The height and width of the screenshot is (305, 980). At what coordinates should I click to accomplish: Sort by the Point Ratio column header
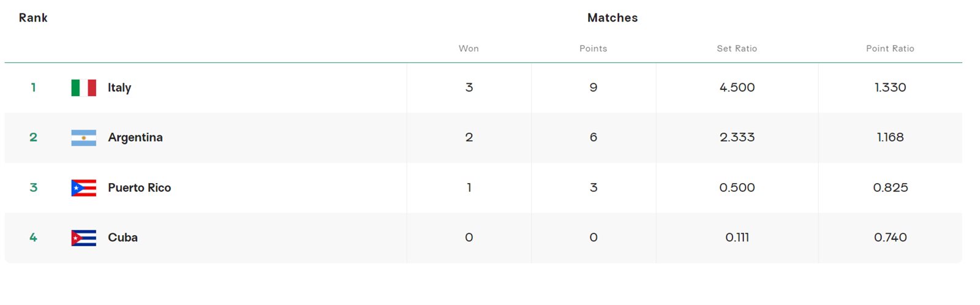pos(890,48)
